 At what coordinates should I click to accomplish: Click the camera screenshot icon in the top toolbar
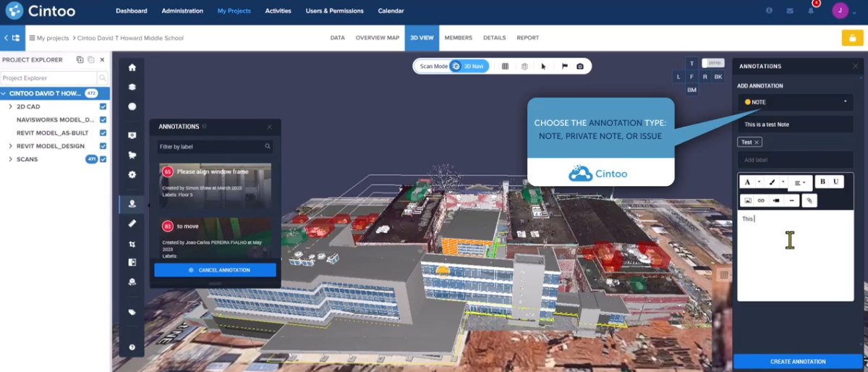pyautogui.click(x=580, y=67)
